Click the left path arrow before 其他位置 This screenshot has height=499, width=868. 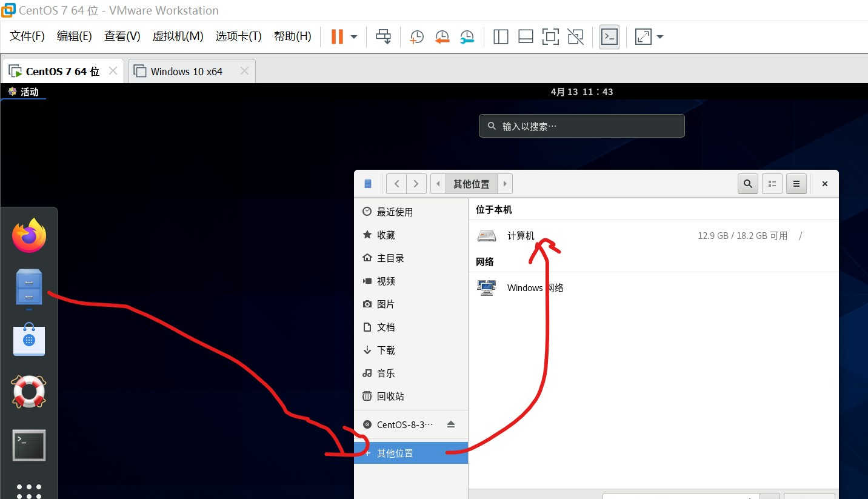[x=438, y=184]
